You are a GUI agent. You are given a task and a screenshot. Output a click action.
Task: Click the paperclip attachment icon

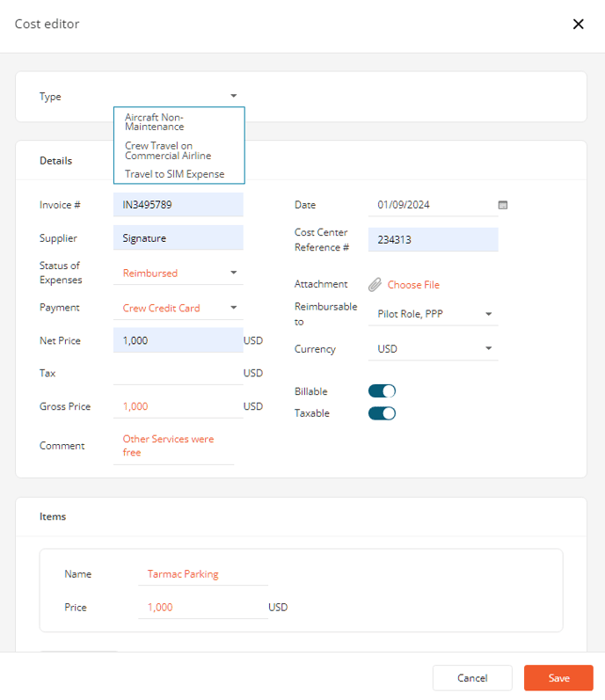pos(375,284)
